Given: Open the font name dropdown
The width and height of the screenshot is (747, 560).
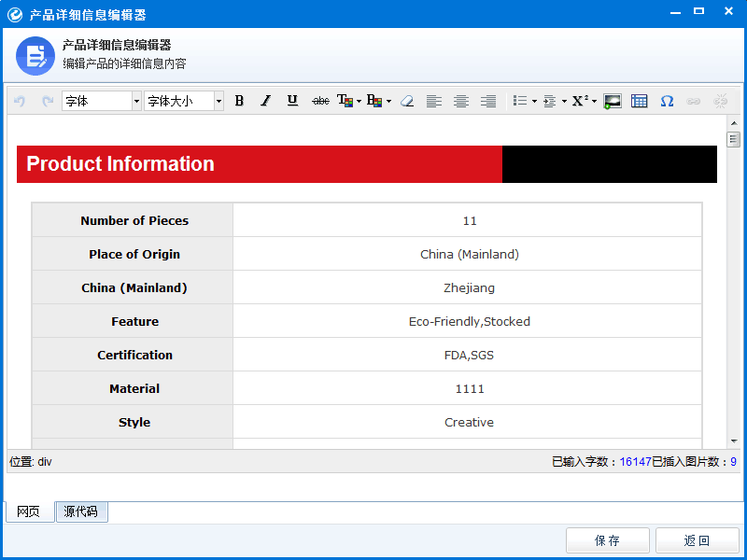Looking at the screenshot, I should pyautogui.click(x=102, y=101).
